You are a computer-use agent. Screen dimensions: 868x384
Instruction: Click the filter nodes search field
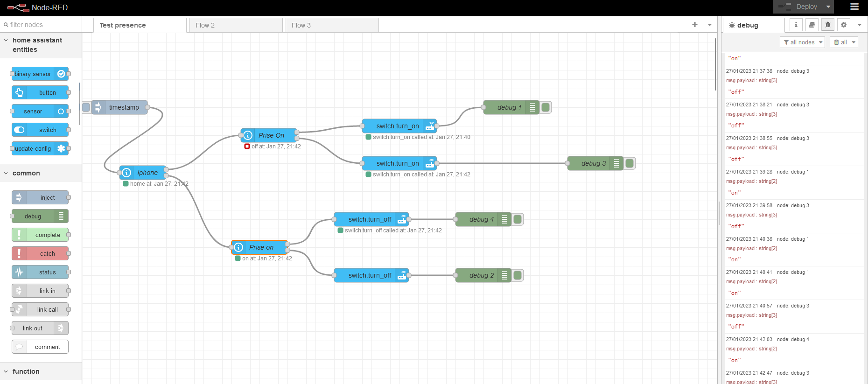click(42, 25)
